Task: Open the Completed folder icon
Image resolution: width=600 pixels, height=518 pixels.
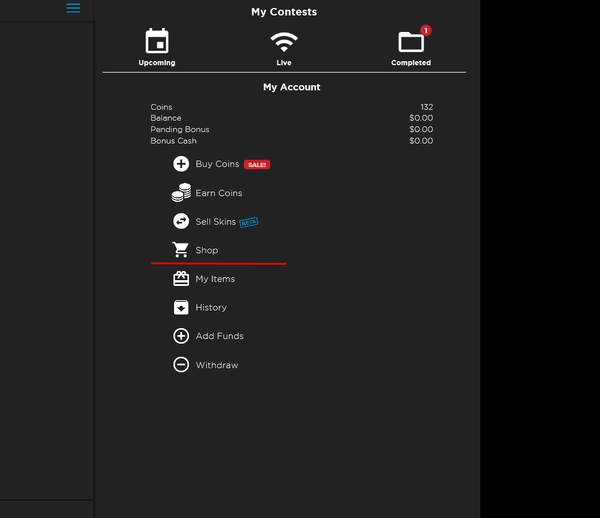Action: 411,42
